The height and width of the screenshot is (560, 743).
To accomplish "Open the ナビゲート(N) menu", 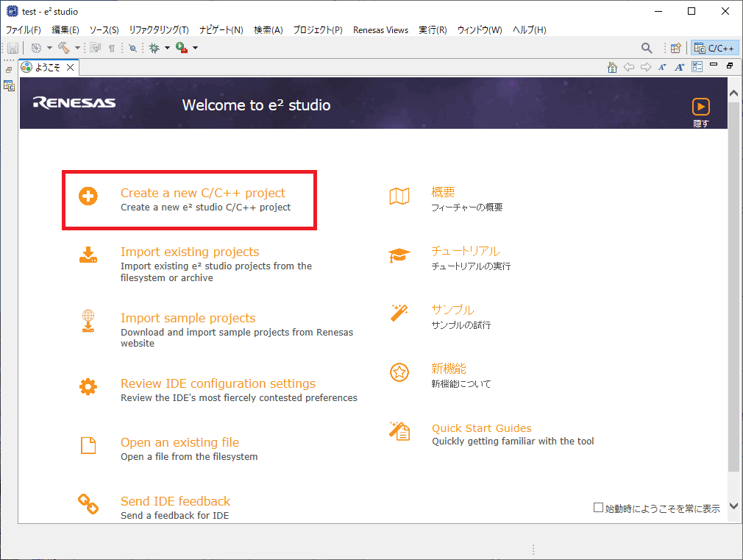I will pyautogui.click(x=221, y=30).
